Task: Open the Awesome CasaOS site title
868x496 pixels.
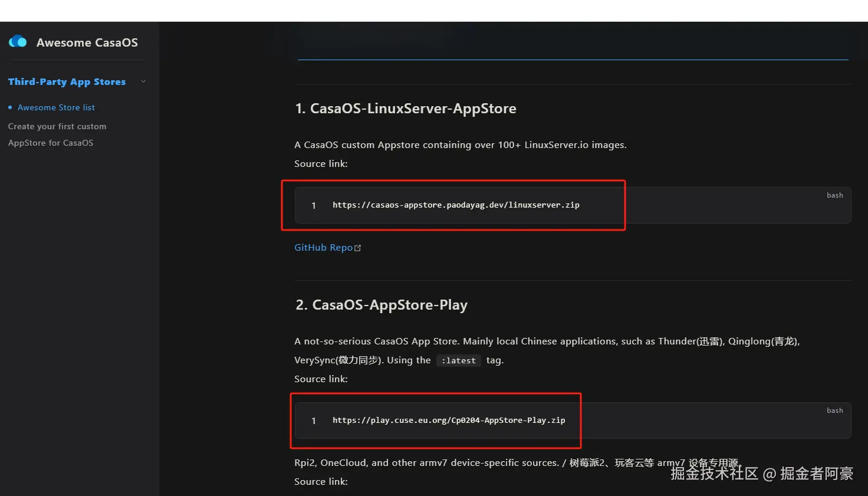Action: [87, 42]
